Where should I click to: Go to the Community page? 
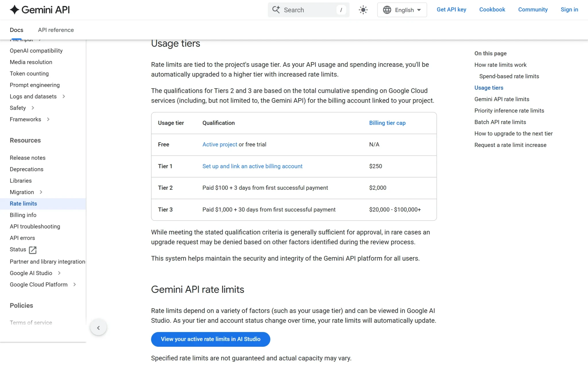[533, 9]
